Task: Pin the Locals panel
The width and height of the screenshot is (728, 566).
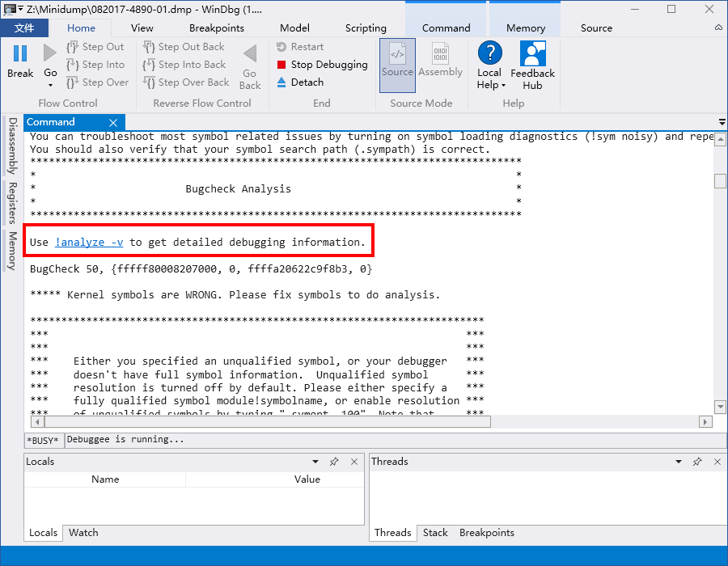Action: (x=334, y=462)
